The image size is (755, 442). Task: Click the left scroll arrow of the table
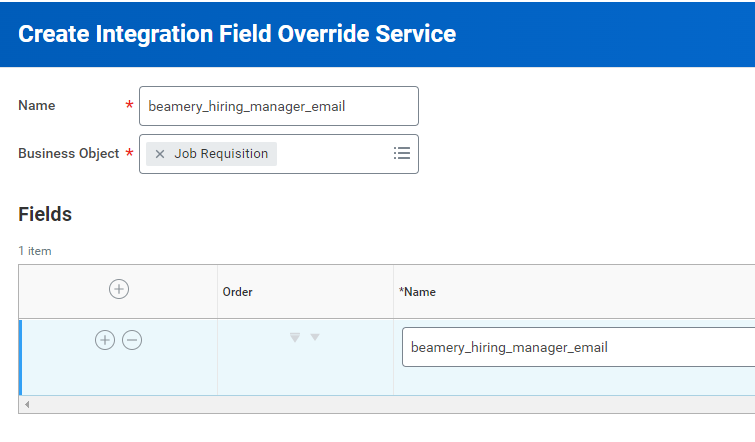(x=26, y=405)
